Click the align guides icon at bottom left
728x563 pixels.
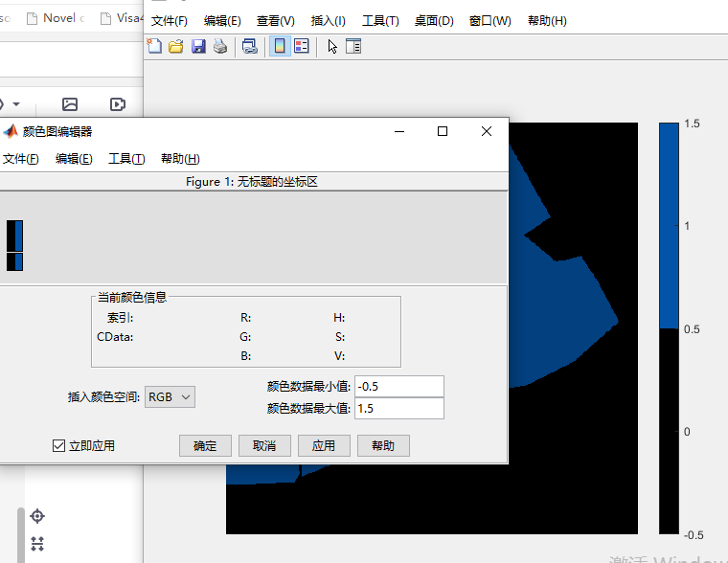(37, 544)
